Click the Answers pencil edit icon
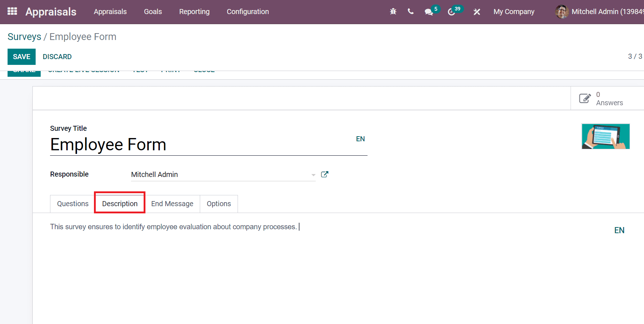Image resolution: width=644 pixels, height=324 pixels. click(585, 98)
